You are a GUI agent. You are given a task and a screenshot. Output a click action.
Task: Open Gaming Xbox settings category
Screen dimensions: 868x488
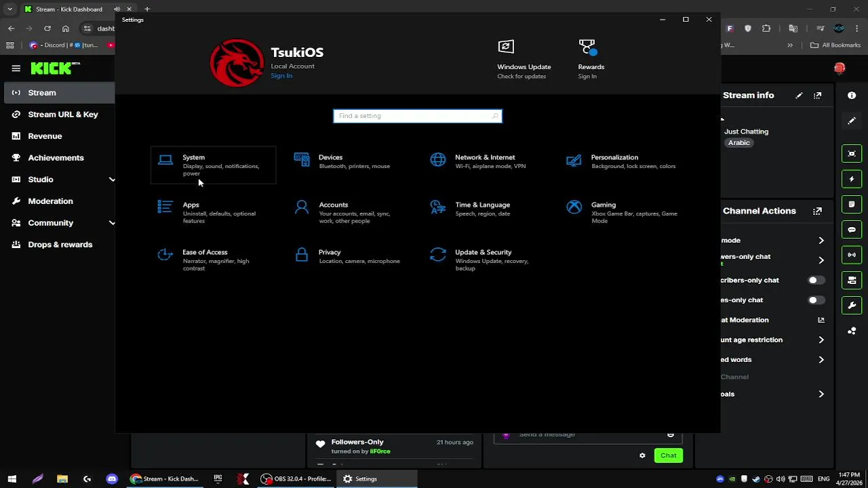pyautogui.click(x=622, y=212)
